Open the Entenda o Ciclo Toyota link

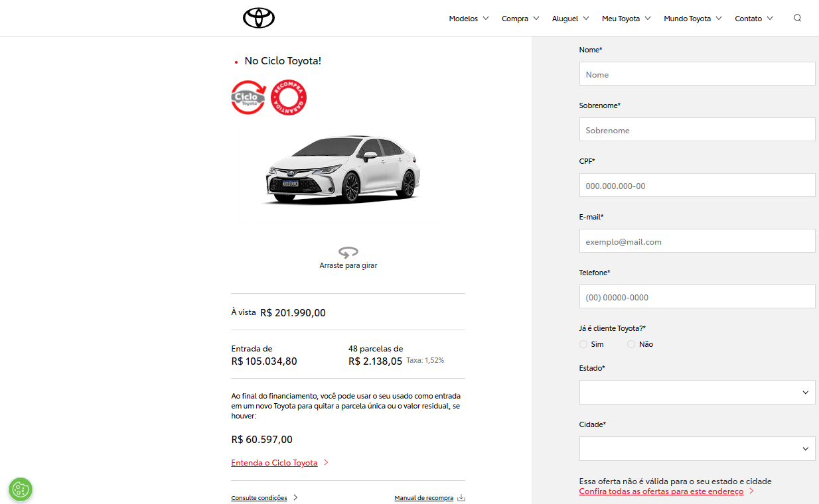coord(274,463)
